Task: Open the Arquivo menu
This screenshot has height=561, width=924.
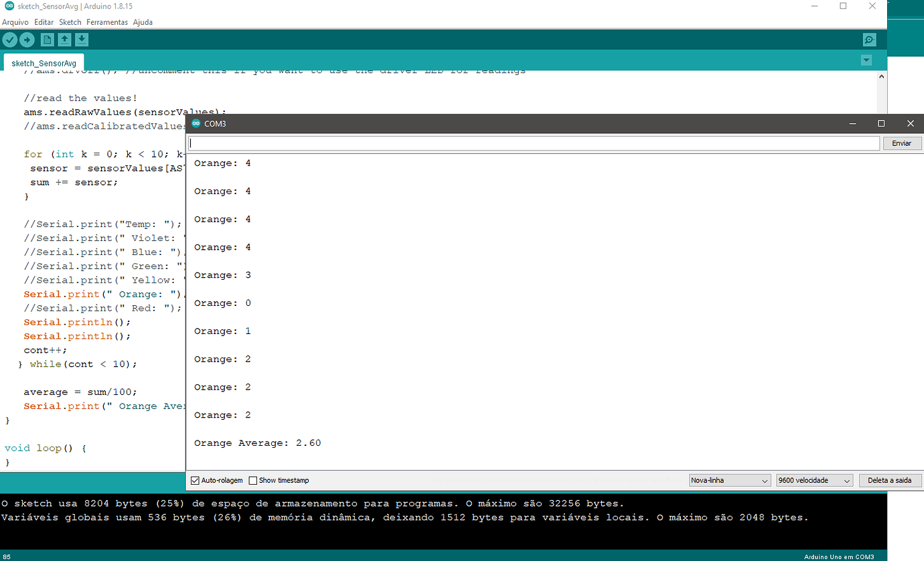Action: tap(15, 21)
